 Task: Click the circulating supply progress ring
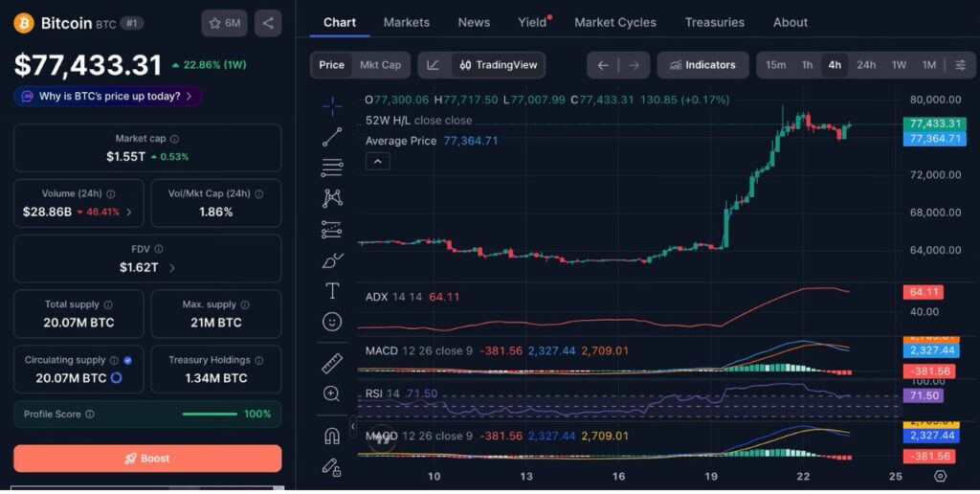[116, 378]
